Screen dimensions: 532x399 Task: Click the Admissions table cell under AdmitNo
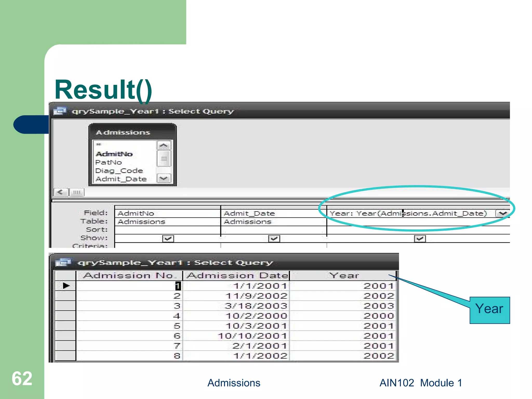[168, 222]
